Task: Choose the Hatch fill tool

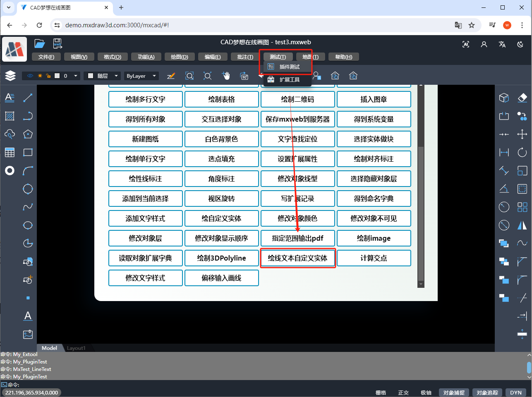Action: pos(10,116)
